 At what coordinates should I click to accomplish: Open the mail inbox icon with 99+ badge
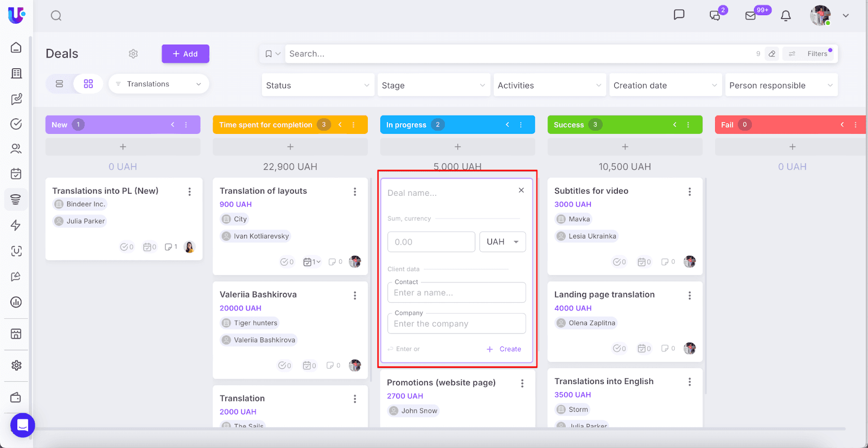coord(751,16)
